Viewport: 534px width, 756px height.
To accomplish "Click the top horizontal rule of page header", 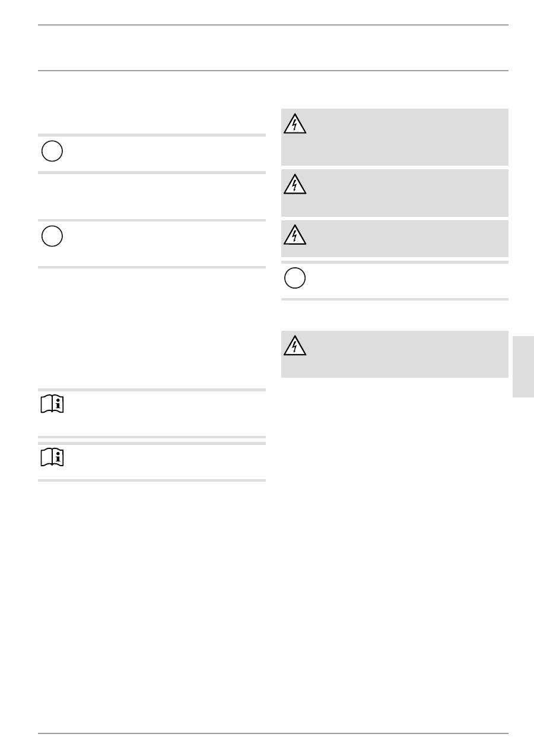I will pyautogui.click(x=273, y=25).
